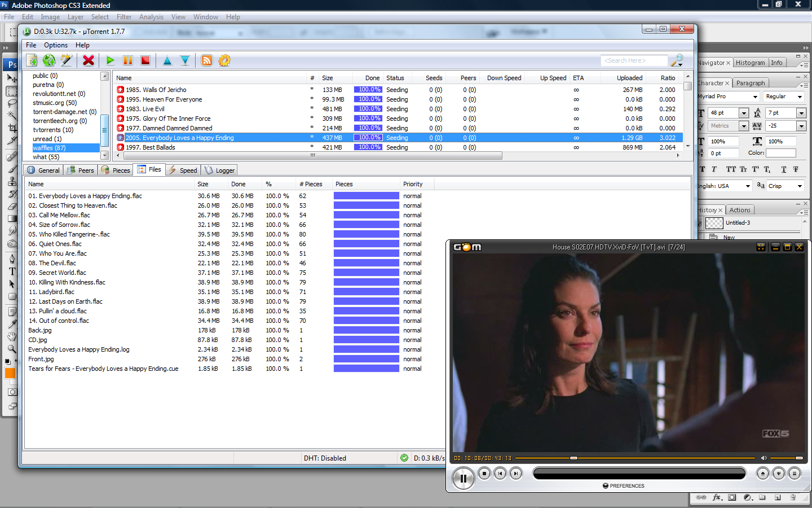This screenshot has width=812, height=508.
Task: Stop torrent with the red stop icon
Action: pos(145,60)
